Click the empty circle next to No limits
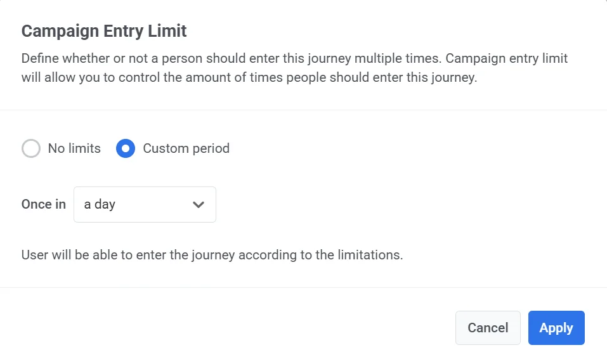 point(31,148)
